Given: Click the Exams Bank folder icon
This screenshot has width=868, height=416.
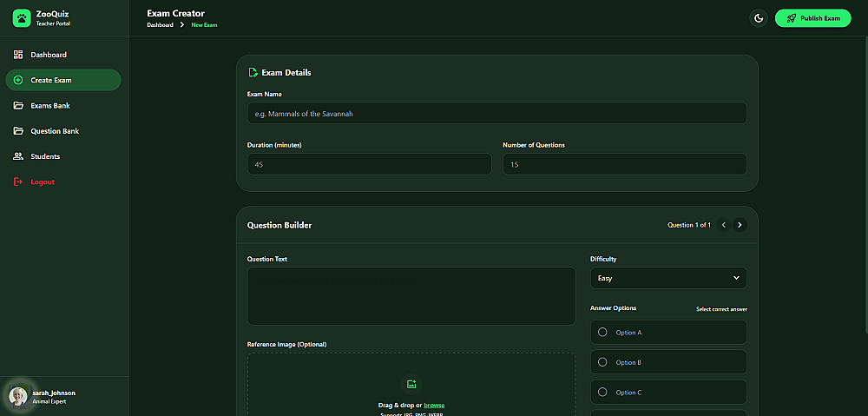Looking at the screenshot, I should 18,106.
